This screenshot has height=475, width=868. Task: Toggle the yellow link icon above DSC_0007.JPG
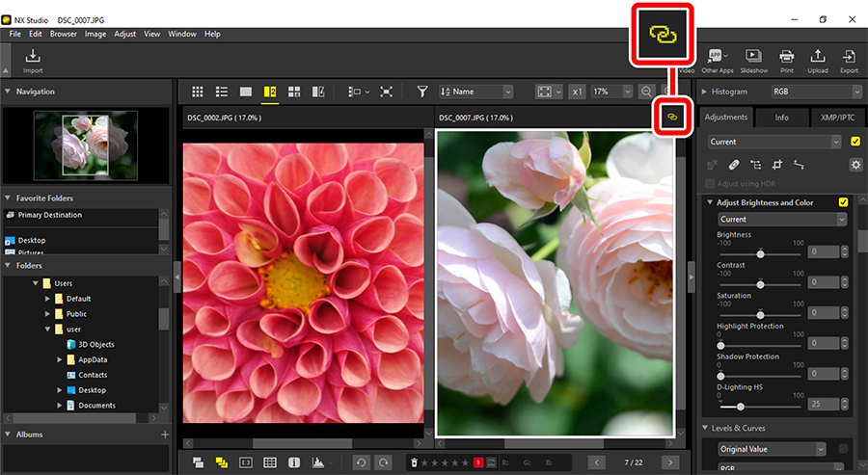click(672, 118)
